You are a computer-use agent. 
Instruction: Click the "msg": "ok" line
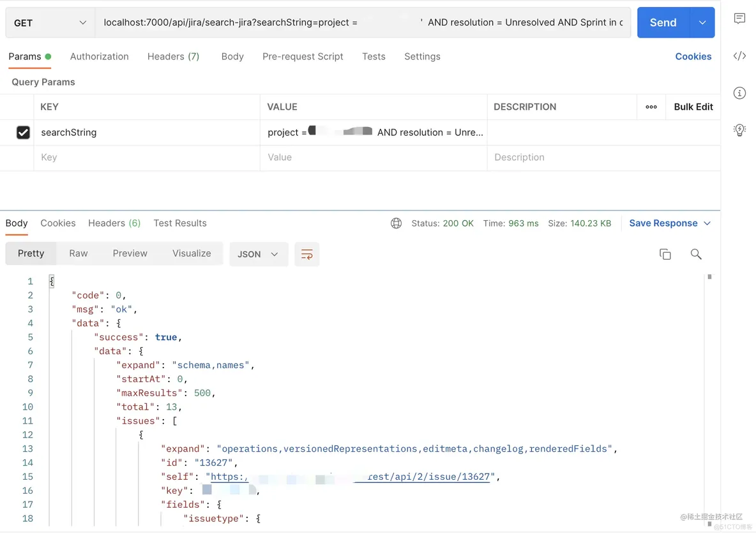coord(104,309)
